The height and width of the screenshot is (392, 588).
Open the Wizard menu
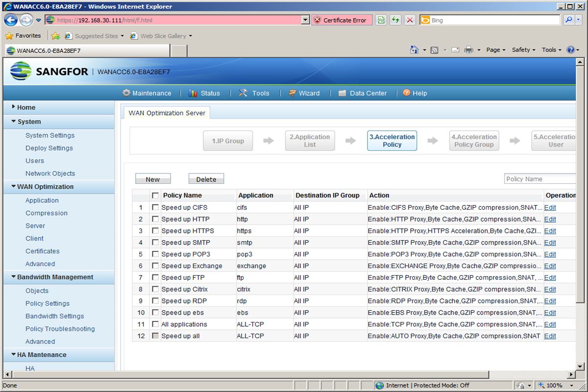coord(304,93)
